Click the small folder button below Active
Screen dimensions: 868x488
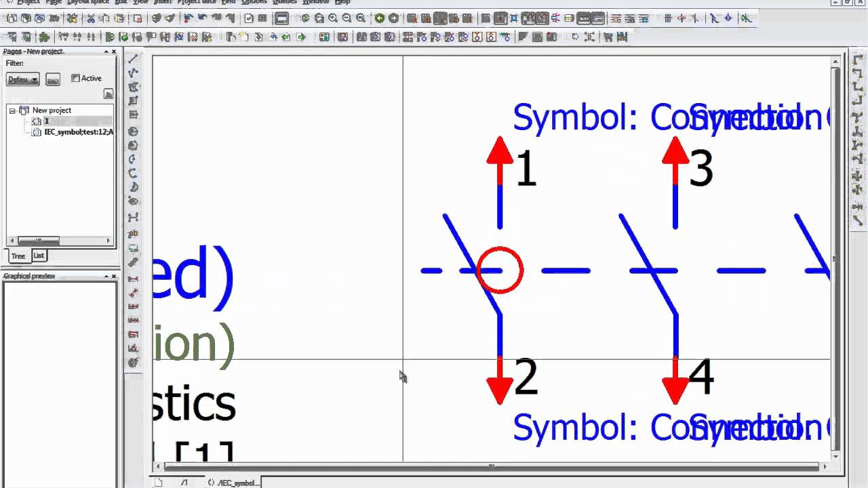[108, 94]
